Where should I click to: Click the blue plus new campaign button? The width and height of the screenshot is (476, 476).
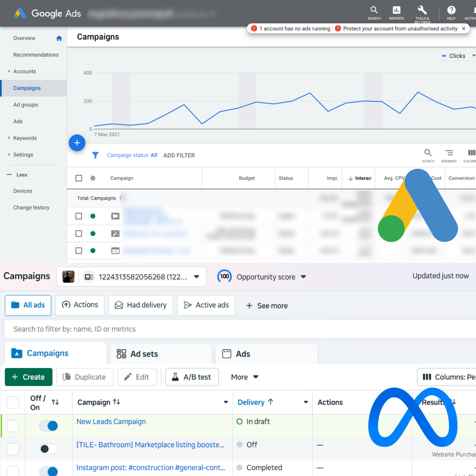77,143
